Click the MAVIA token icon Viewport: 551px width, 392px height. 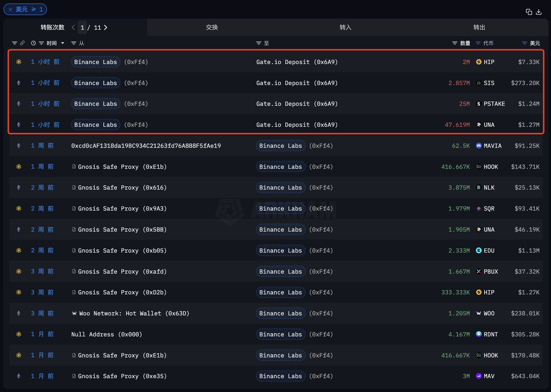pos(479,146)
